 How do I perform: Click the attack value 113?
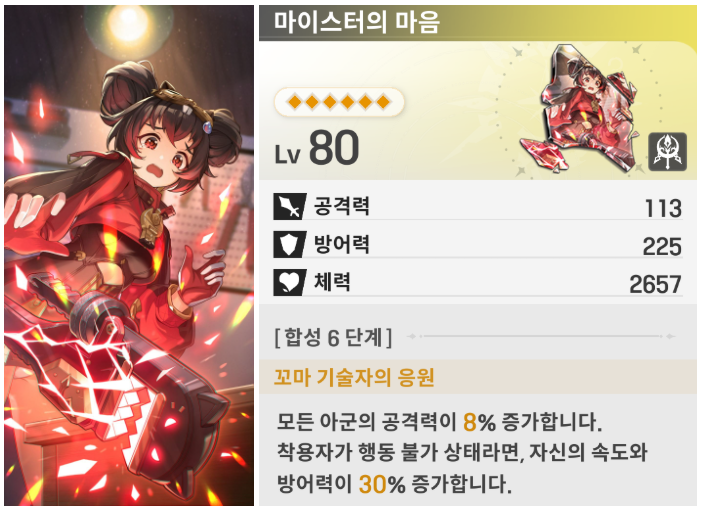click(x=663, y=209)
